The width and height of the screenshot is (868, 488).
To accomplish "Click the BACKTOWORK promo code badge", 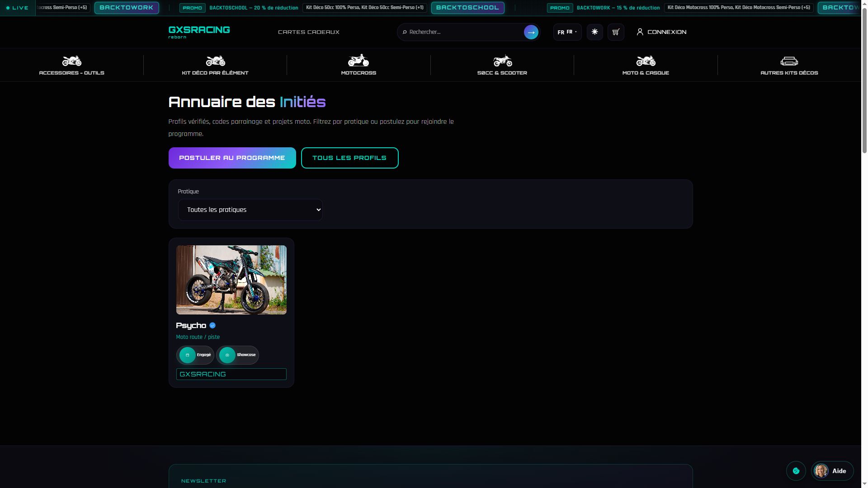I will (127, 8).
